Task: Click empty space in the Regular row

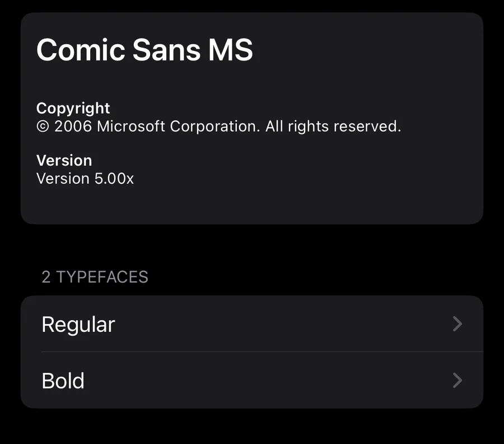Action: [280, 324]
